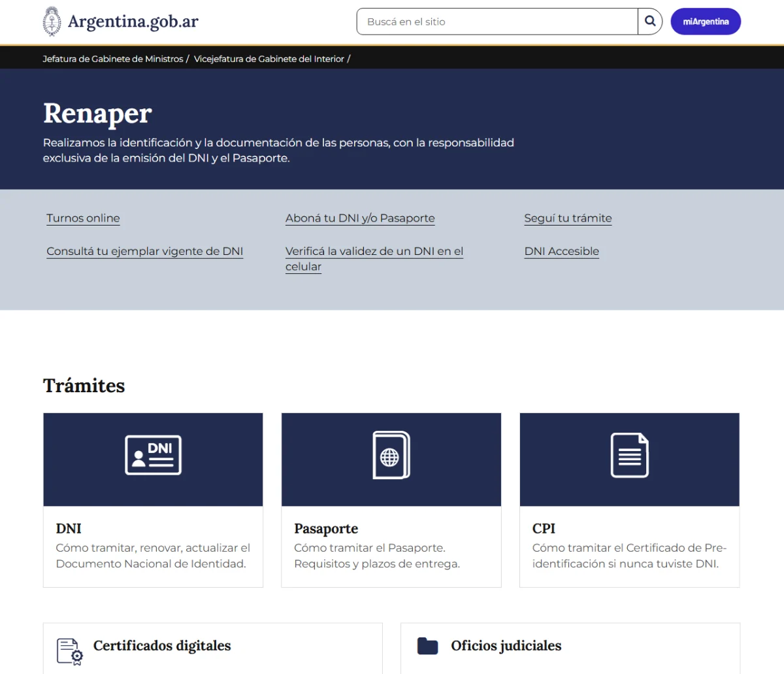Open the Seguí tu trámite link
The width and height of the screenshot is (784, 674).
(x=568, y=218)
